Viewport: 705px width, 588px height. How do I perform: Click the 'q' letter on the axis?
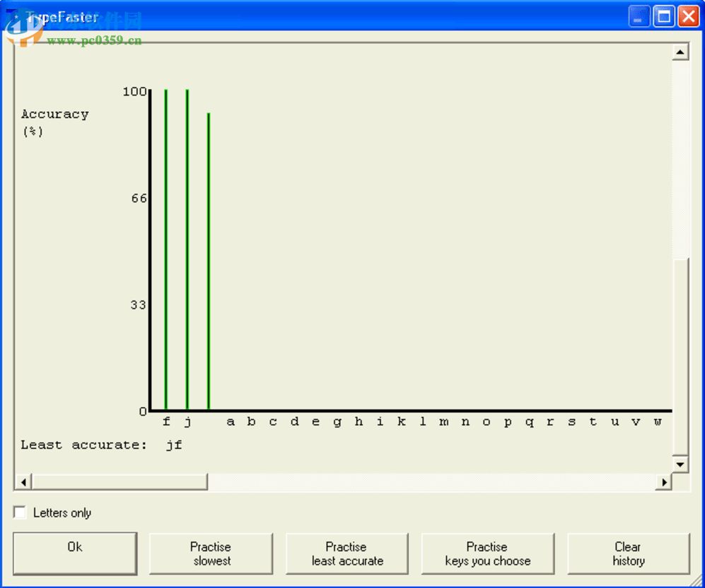530,423
